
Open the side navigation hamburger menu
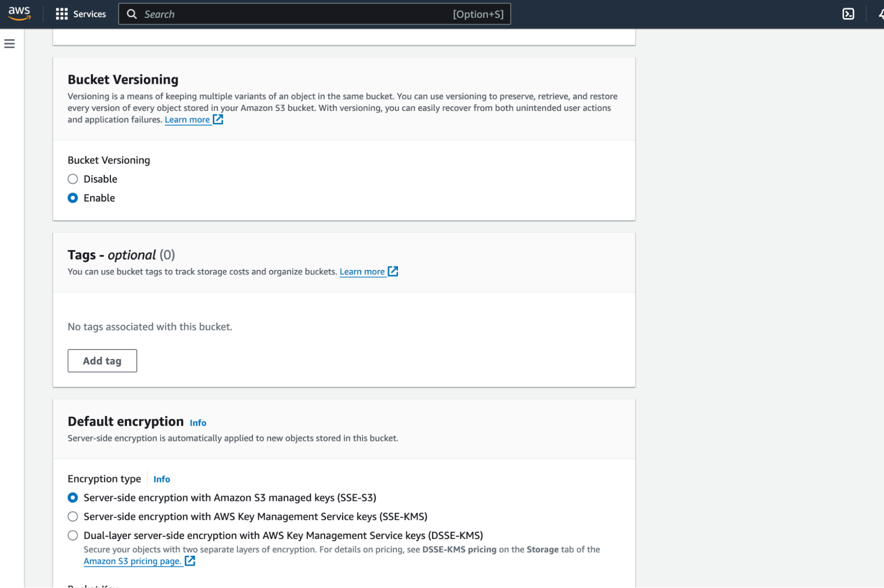9,43
